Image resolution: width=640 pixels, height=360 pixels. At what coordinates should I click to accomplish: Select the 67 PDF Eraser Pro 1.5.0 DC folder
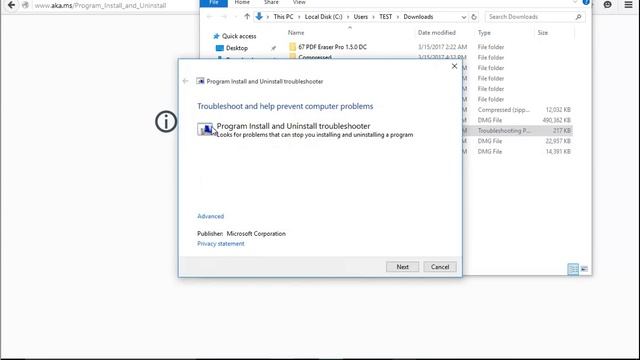pyautogui.click(x=332, y=47)
